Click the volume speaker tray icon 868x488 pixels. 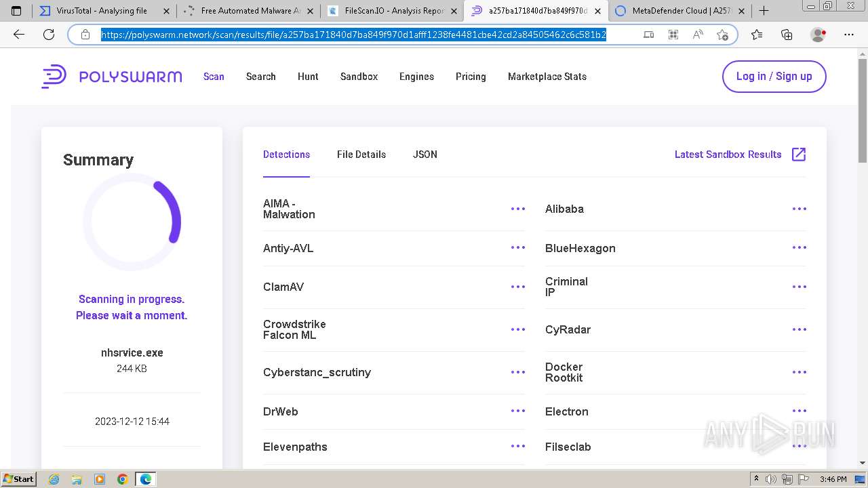[x=771, y=479]
